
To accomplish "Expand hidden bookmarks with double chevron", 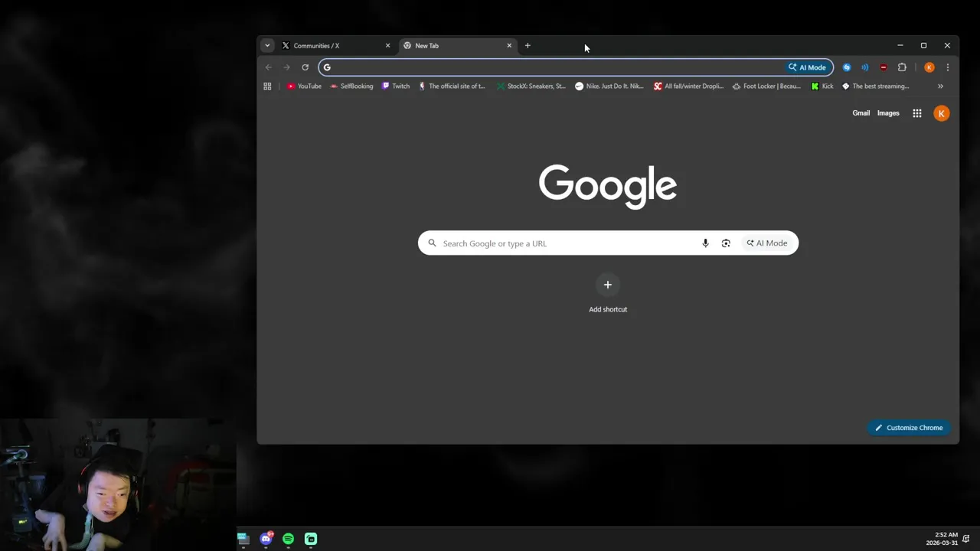I will pyautogui.click(x=940, y=86).
